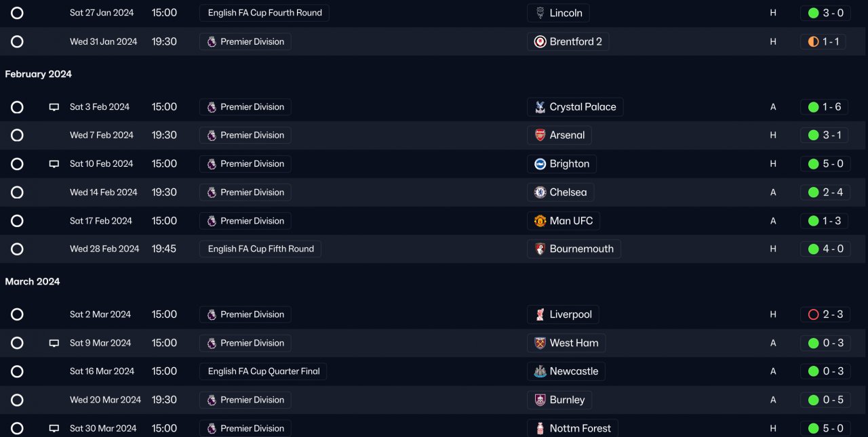The height and width of the screenshot is (437, 868).
Task: Click the West Ham 0 - 3 score
Action: pyautogui.click(x=824, y=344)
